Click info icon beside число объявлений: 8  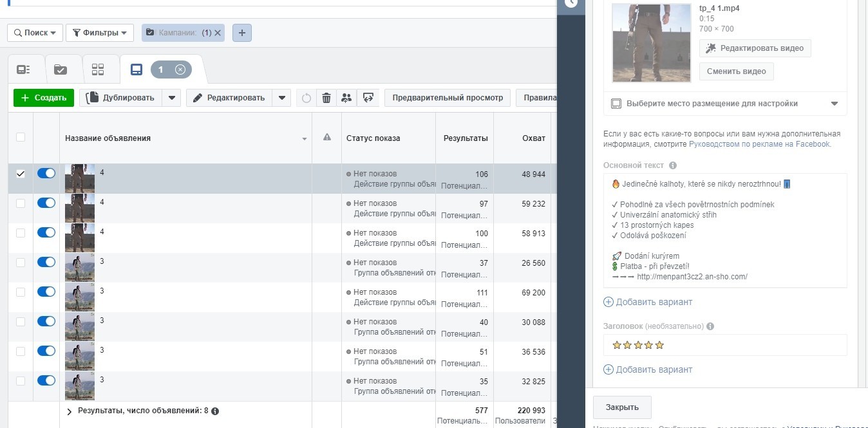point(215,411)
